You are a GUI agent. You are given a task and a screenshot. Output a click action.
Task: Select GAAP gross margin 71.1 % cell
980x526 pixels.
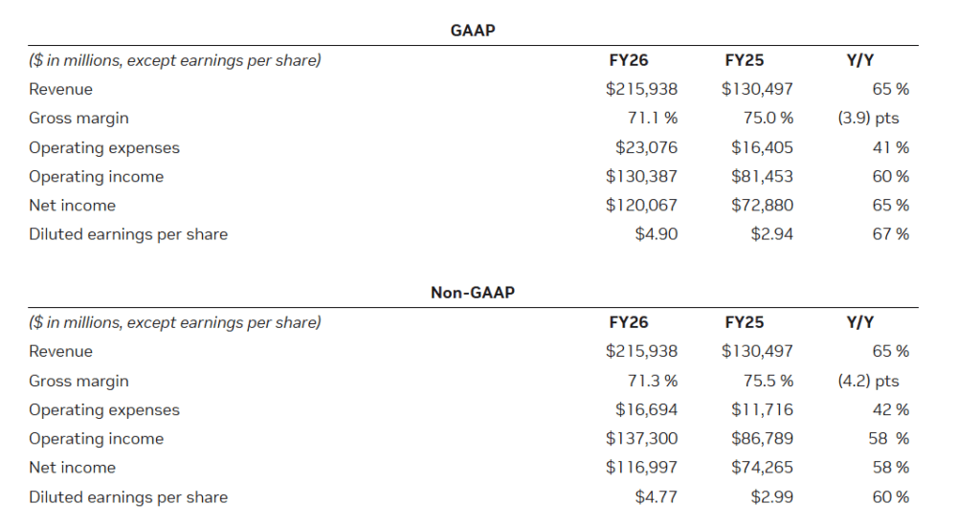click(x=651, y=119)
